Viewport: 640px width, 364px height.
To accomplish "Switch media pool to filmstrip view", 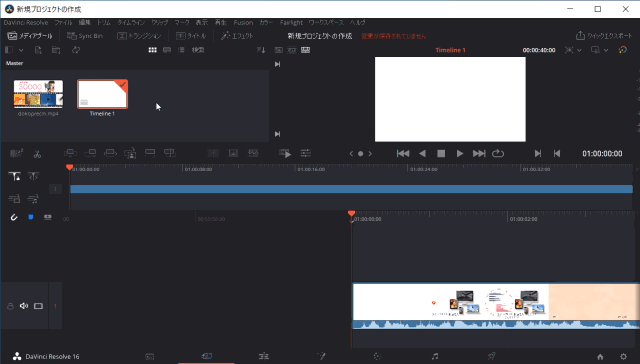I will (x=167, y=50).
